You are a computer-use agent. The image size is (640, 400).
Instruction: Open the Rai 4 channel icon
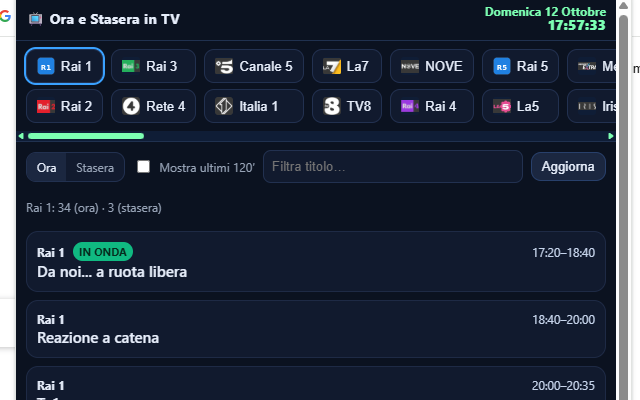click(410, 105)
